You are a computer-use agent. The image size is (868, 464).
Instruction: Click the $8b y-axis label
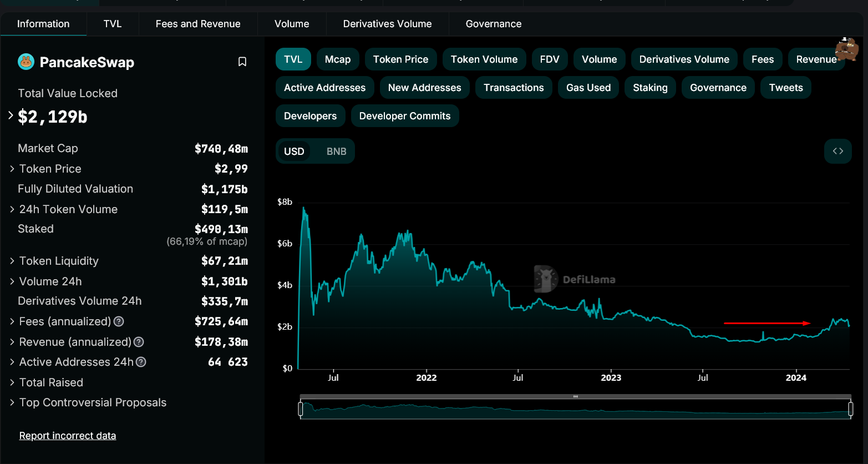point(285,201)
